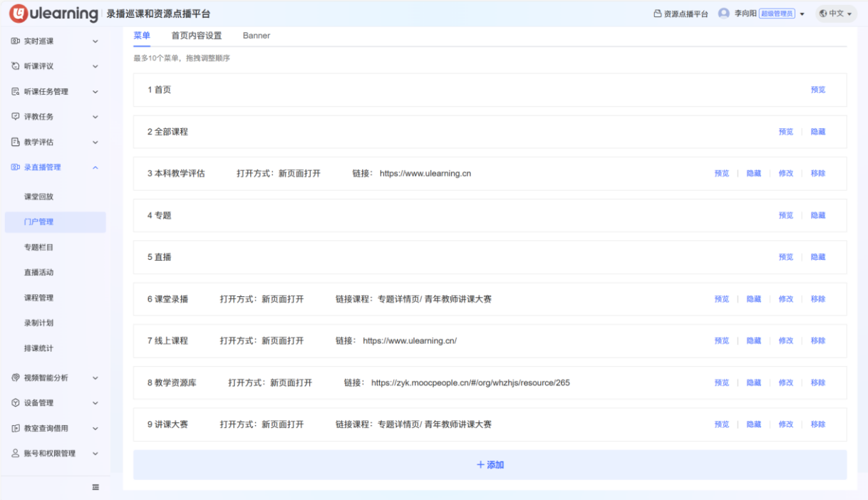Expand the 视频智能分析 sidebar section
This screenshot has width=868, height=500.
click(x=95, y=378)
